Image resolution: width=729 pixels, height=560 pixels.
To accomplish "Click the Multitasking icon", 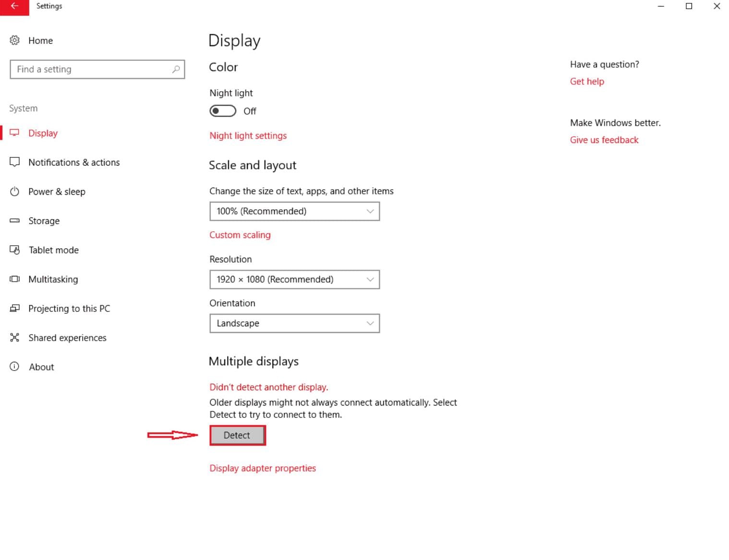I will pyautogui.click(x=15, y=279).
